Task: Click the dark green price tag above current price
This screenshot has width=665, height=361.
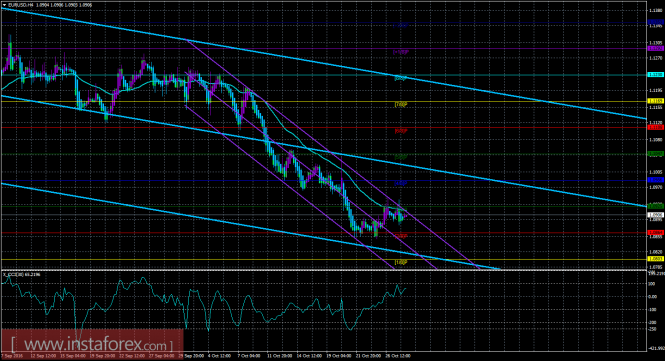Action: click(655, 206)
